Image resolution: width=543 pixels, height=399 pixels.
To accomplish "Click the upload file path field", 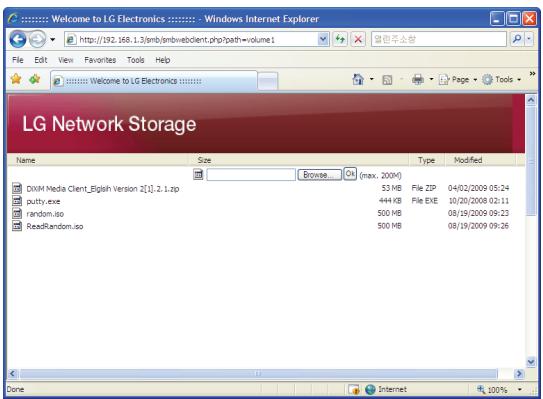I will tap(251, 175).
